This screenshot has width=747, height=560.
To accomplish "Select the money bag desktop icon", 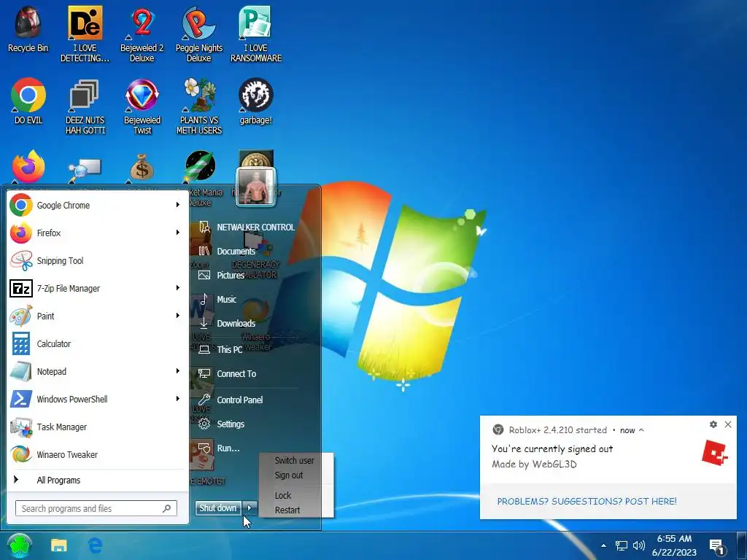I will [142, 167].
